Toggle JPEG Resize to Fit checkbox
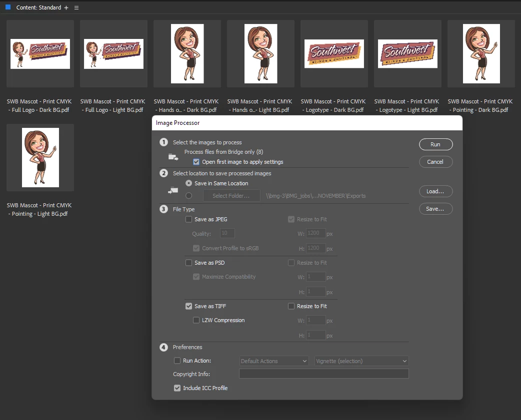 click(291, 219)
